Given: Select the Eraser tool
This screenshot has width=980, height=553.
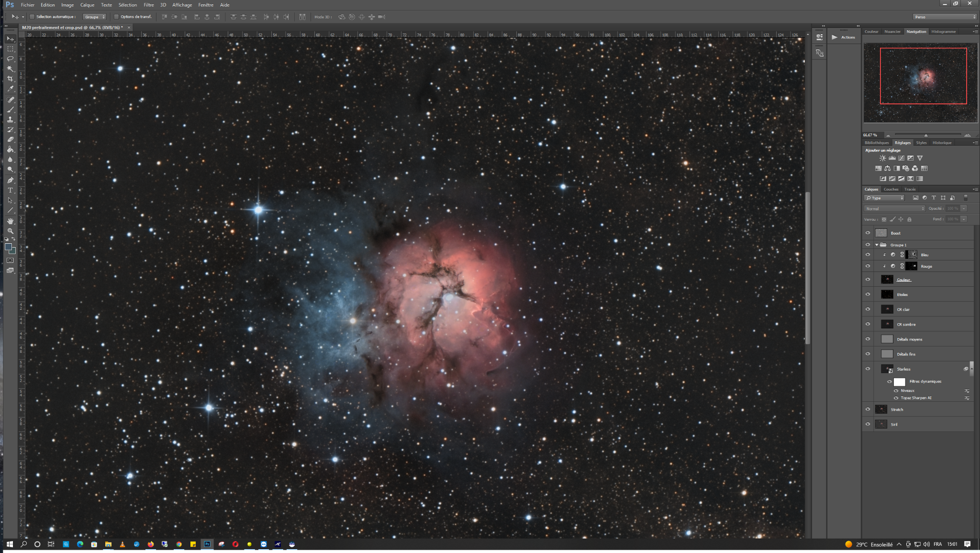Looking at the screenshot, I should click(x=10, y=139).
